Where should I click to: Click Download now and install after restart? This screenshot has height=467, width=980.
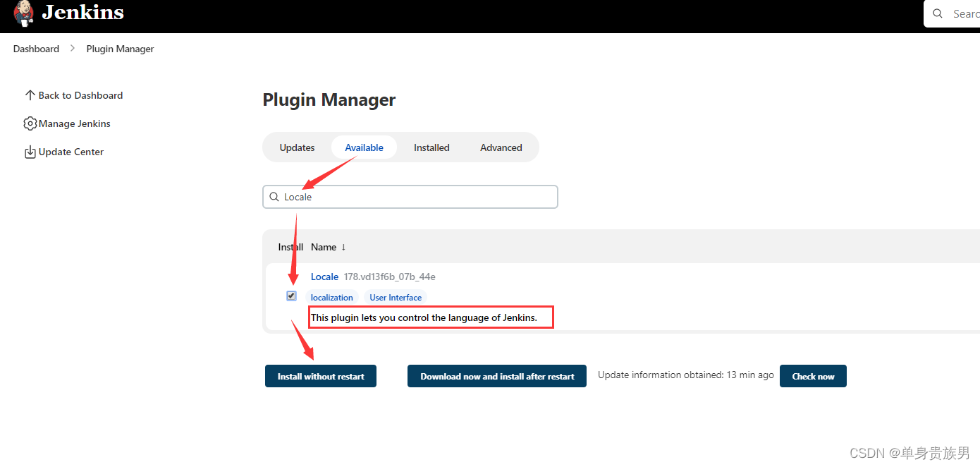[x=497, y=376]
